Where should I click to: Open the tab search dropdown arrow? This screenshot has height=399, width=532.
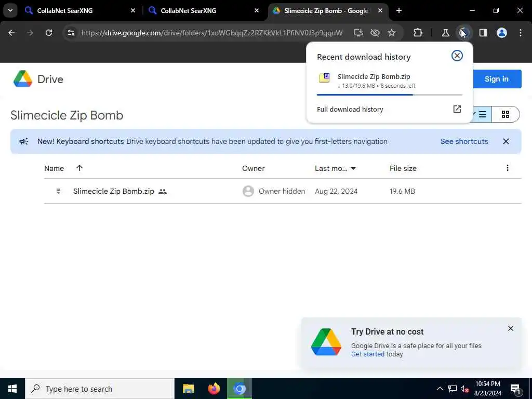point(10,10)
